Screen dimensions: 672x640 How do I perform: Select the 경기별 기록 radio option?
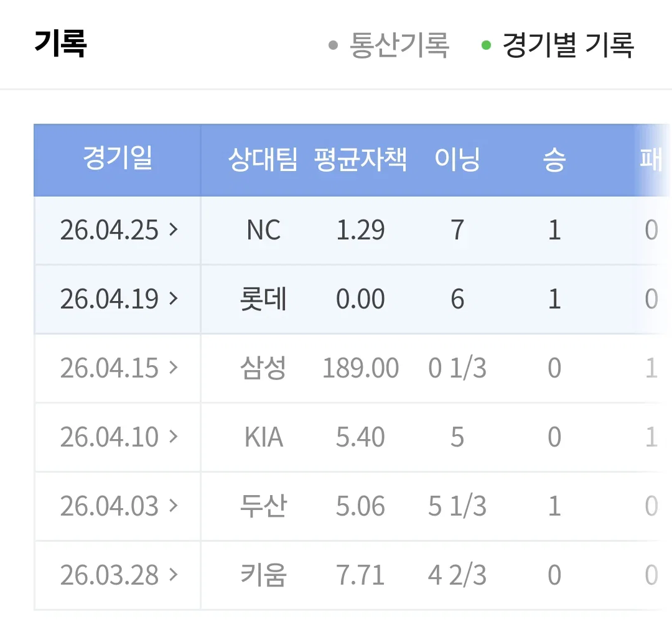558,45
